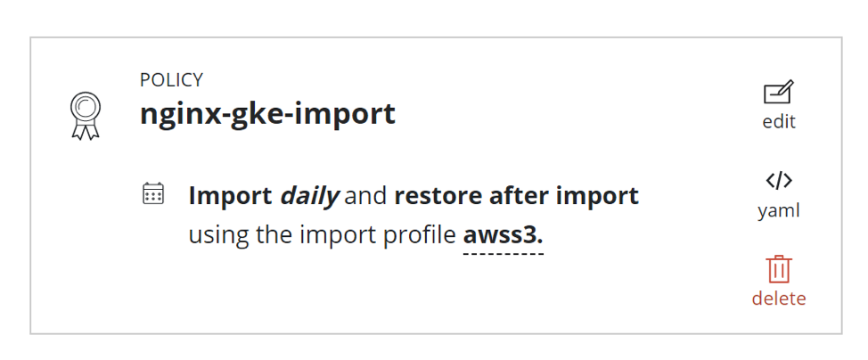The height and width of the screenshot is (360, 868).
Task: Click the "yaml" text label
Action: tap(779, 210)
